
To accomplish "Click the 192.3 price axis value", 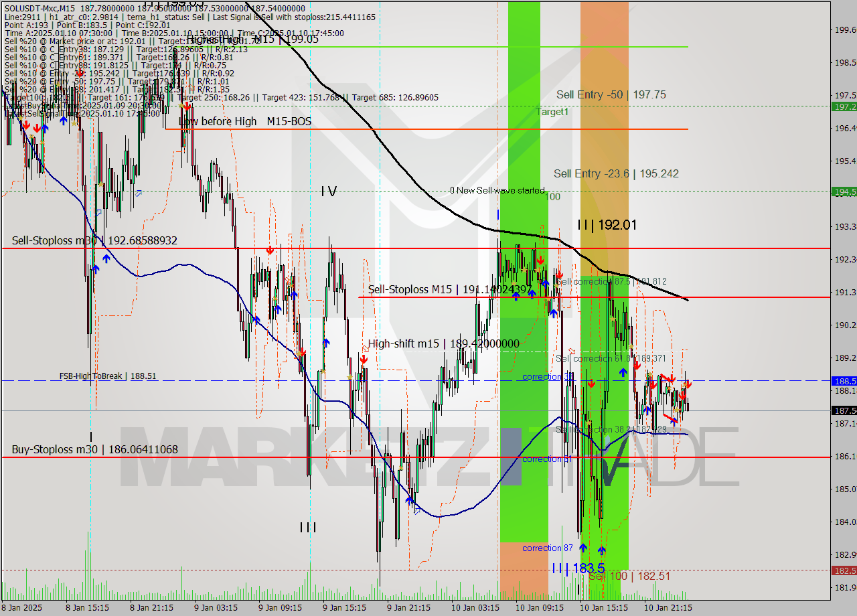I will coord(845,259).
